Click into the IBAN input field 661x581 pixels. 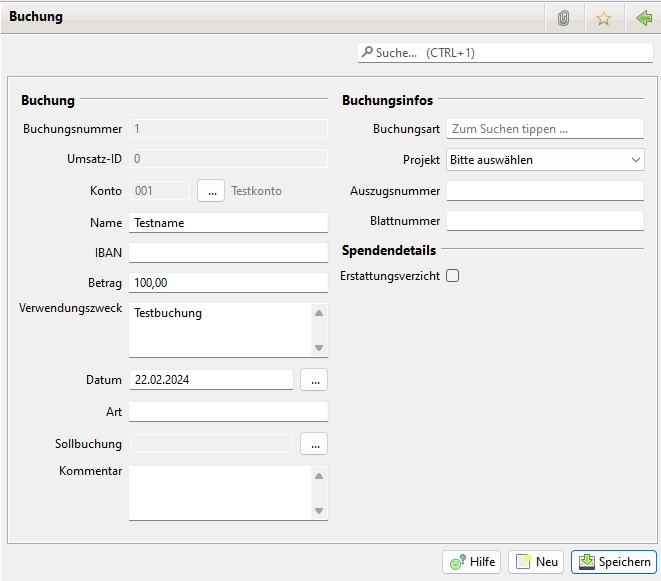point(228,253)
